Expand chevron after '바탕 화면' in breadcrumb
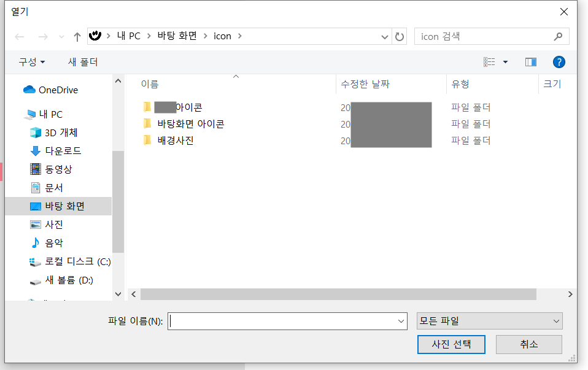 click(205, 36)
